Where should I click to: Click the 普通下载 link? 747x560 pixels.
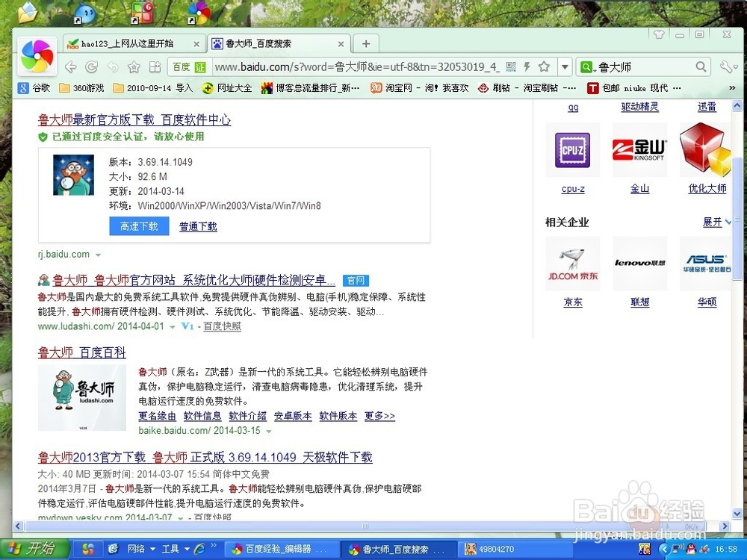[x=198, y=227]
